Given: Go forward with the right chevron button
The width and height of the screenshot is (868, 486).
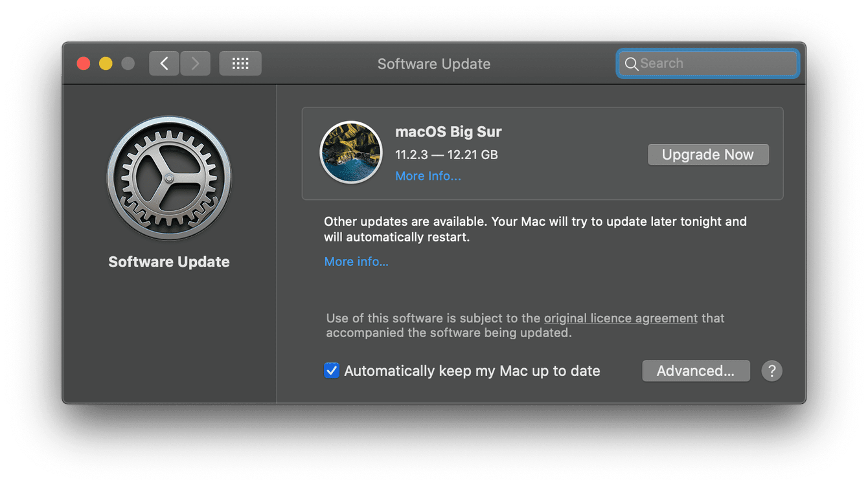Looking at the screenshot, I should [195, 63].
